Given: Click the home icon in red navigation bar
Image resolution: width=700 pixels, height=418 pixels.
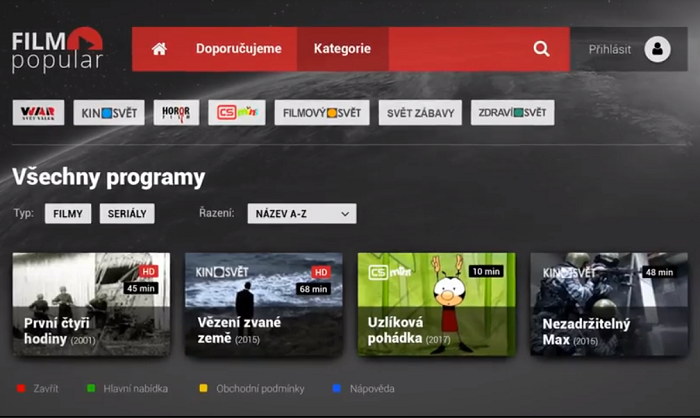Looking at the screenshot, I should click(x=158, y=49).
